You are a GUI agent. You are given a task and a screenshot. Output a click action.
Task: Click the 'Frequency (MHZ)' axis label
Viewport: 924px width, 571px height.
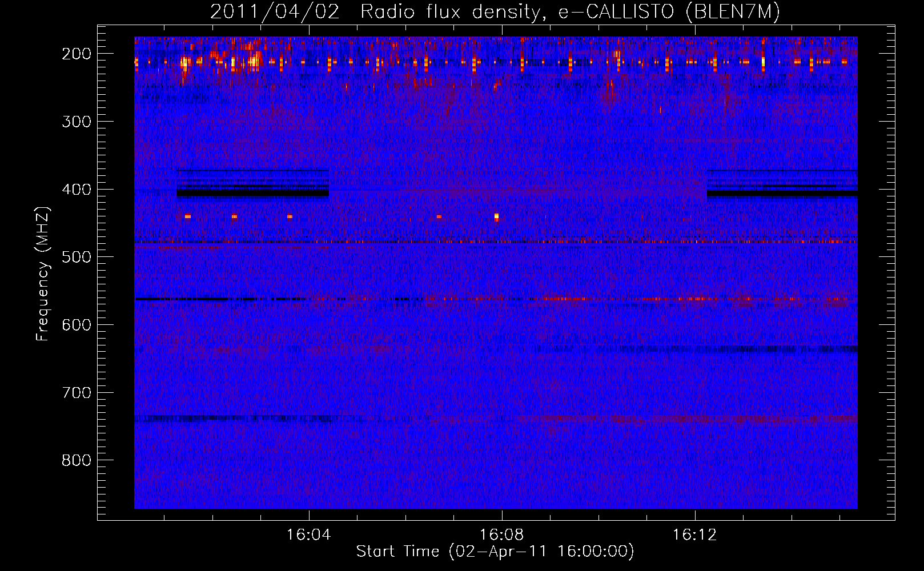pyautogui.click(x=43, y=274)
